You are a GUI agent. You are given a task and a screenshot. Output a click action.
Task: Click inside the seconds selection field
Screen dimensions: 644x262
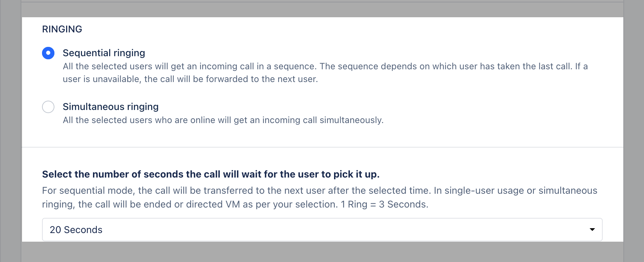click(x=241, y=229)
